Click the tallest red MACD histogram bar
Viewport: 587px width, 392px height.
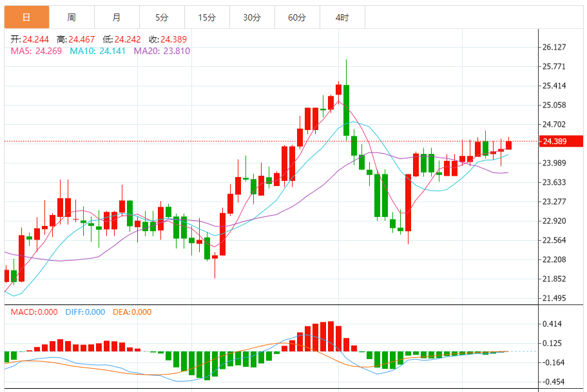point(331,336)
